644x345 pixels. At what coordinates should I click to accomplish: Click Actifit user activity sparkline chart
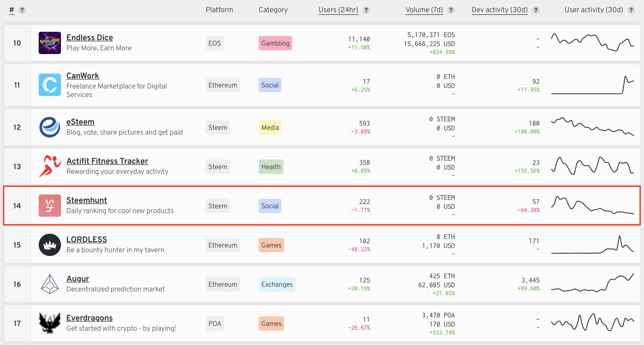coord(593,166)
